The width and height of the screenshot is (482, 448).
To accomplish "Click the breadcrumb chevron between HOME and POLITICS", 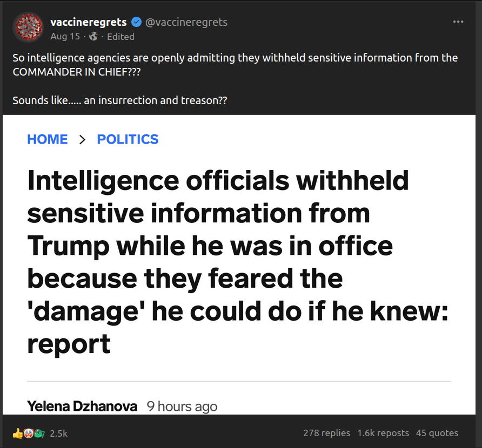I will (x=83, y=139).
